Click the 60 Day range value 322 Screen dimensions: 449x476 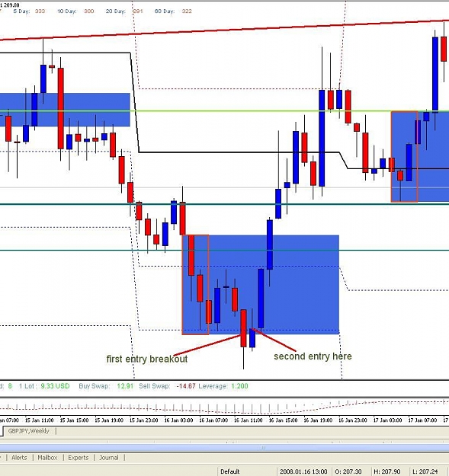click(x=187, y=11)
